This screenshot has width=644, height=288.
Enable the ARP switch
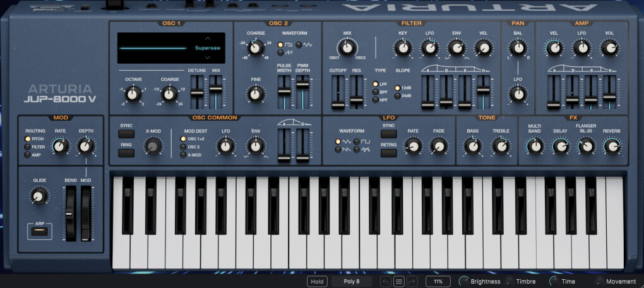(x=39, y=232)
